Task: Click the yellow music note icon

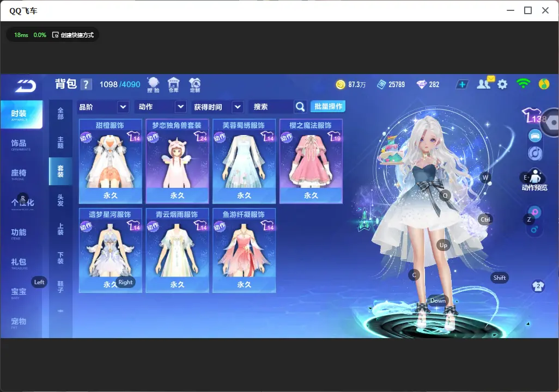Action: coord(544,84)
